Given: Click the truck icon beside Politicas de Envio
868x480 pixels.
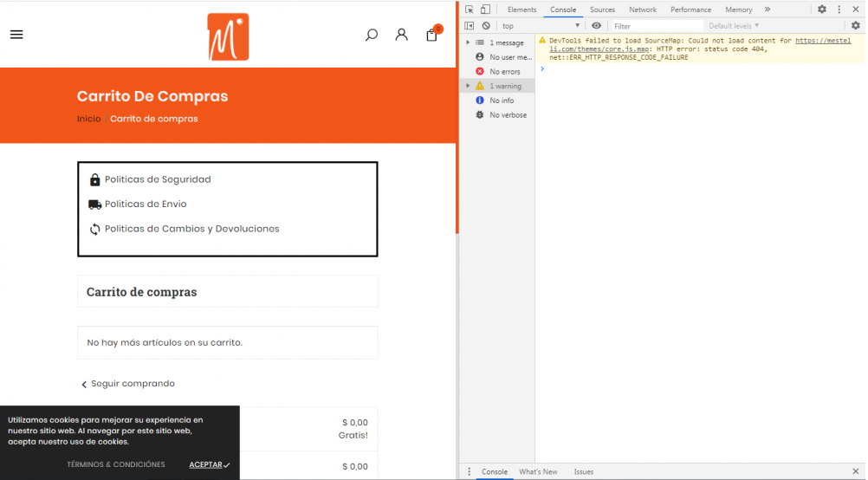Looking at the screenshot, I should [x=94, y=204].
